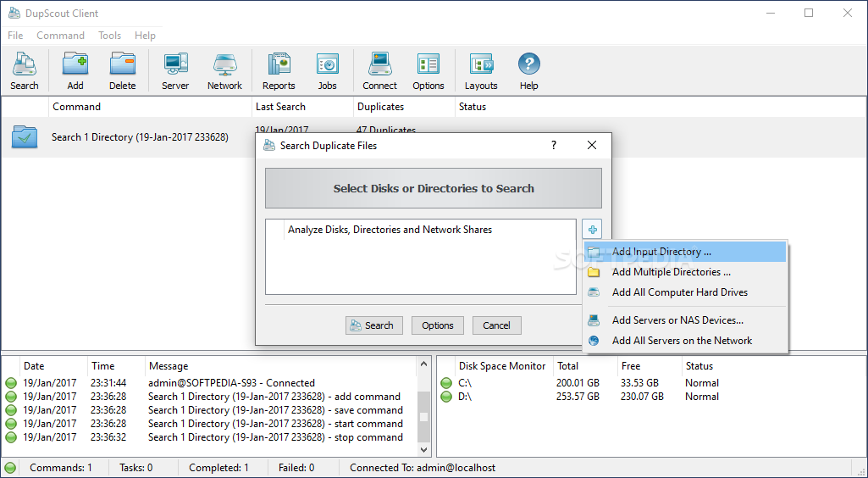
Task: Close the Search Duplicate Files dialog
Action: pyautogui.click(x=592, y=146)
